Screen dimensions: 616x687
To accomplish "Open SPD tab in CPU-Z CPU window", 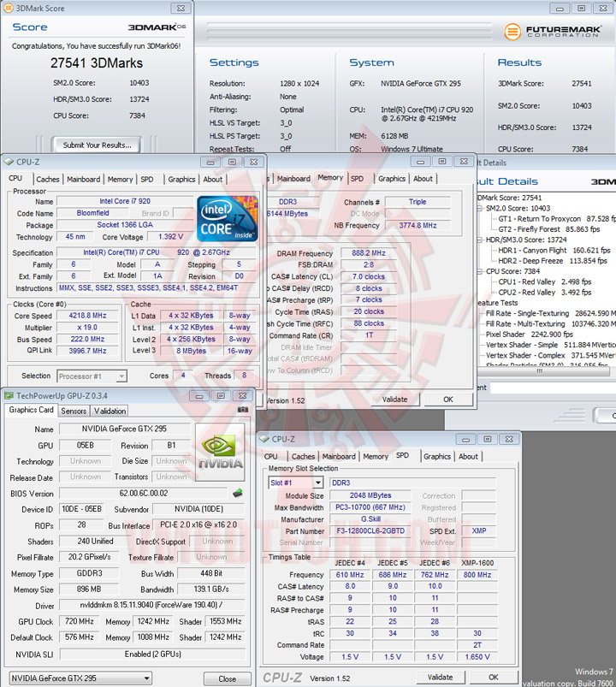I will point(147,179).
